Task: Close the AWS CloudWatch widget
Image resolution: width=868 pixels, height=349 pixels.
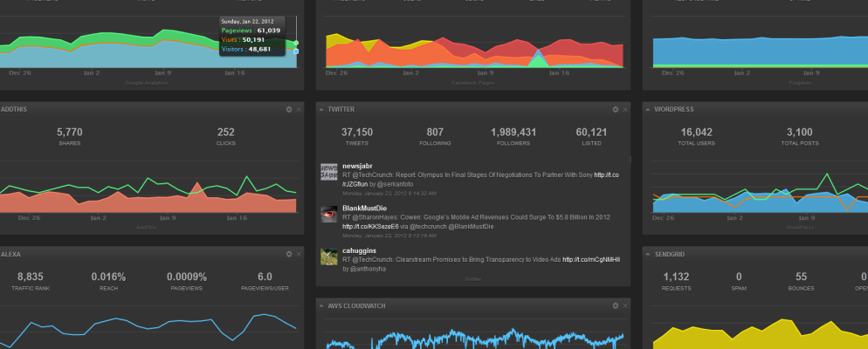Action: (x=624, y=306)
